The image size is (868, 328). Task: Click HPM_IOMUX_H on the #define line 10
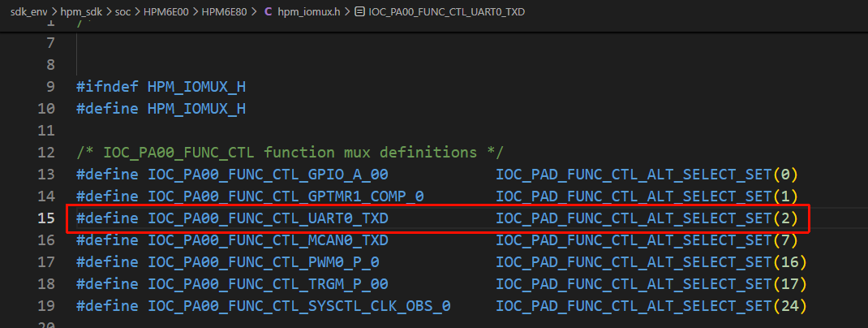[x=196, y=109]
